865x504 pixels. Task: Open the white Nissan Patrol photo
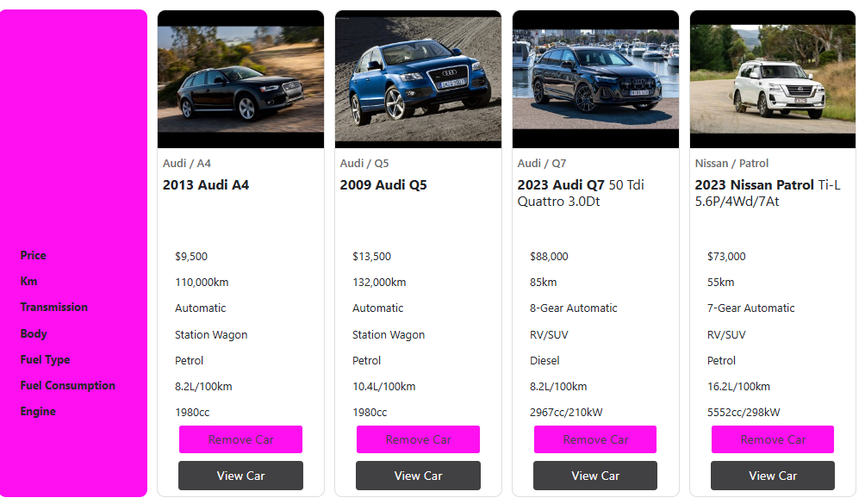(773, 79)
